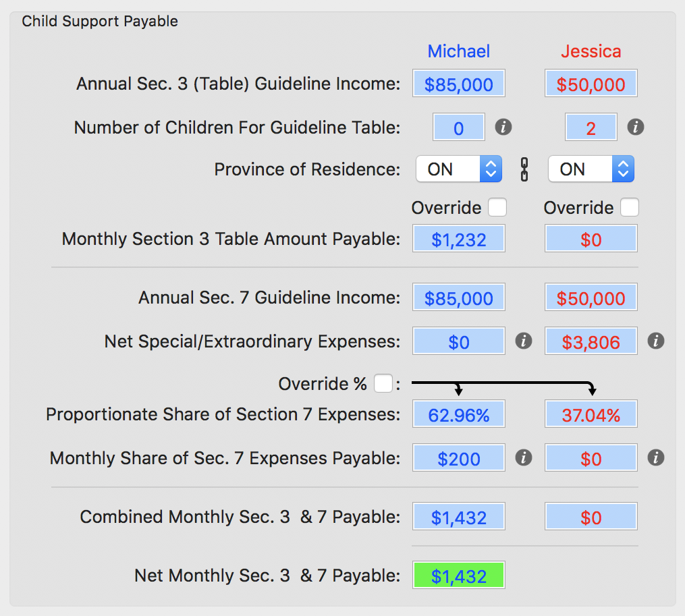Click the info icon next to Jessica's $3,806 expenses

[655, 341]
